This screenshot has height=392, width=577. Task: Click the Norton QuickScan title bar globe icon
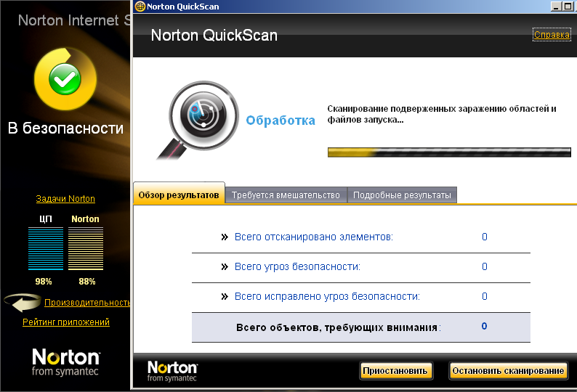point(140,7)
